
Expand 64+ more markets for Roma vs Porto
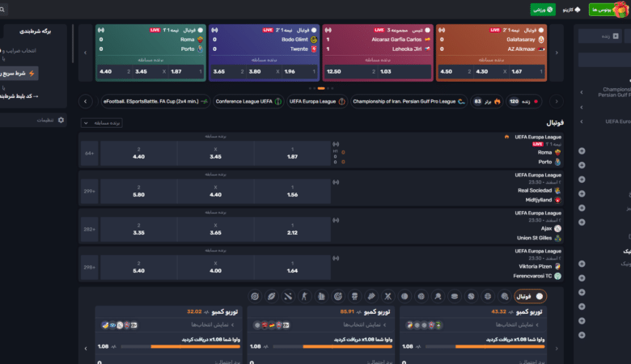[x=88, y=152]
